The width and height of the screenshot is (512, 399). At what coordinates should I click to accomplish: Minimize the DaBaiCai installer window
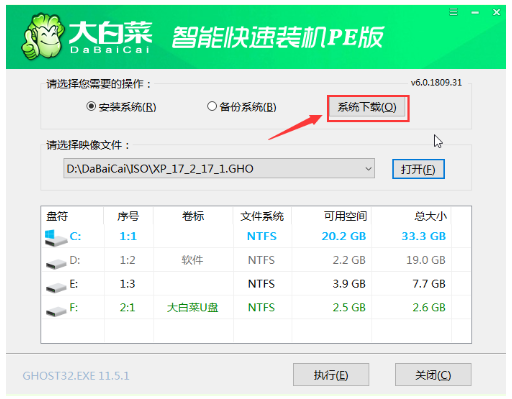coord(475,13)
